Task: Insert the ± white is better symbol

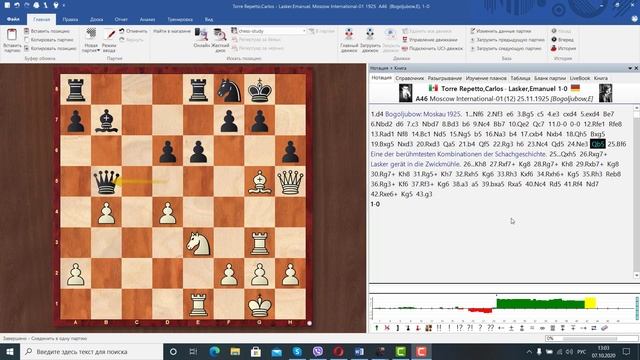Action: point(511,328)
